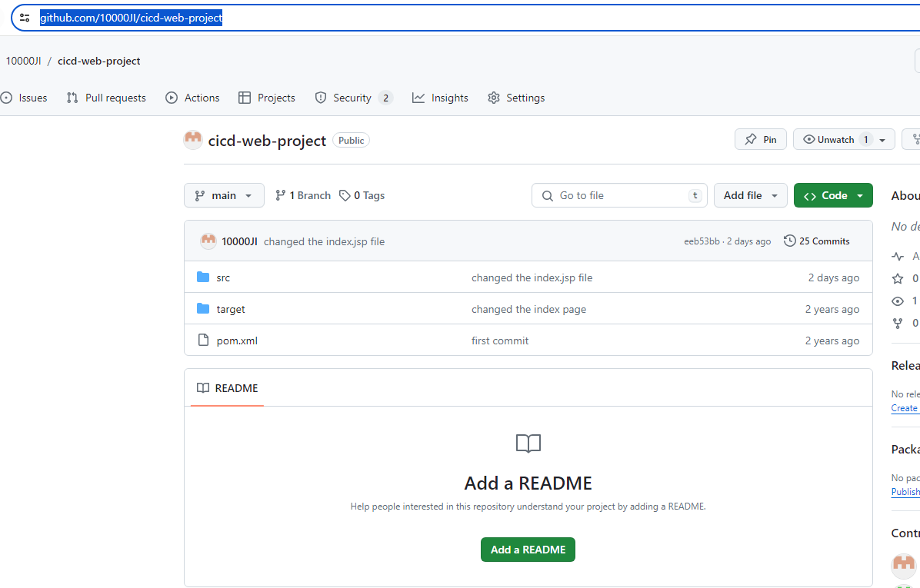This screenshot has height=588, width=920.
Task: Open the green Code dropdown button
Action: tap(833, 195)
